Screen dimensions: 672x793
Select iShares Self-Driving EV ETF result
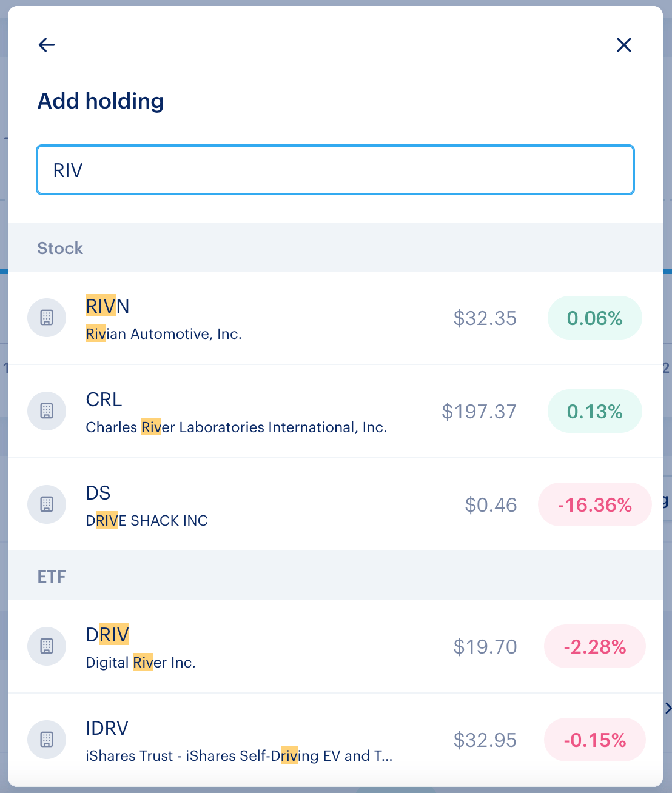239,756
